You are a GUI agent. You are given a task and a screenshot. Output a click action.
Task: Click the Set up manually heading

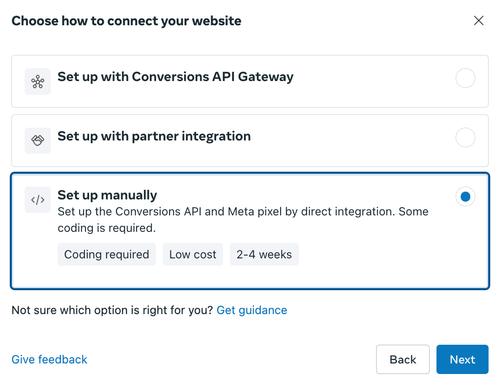click(x=107, y=195)
